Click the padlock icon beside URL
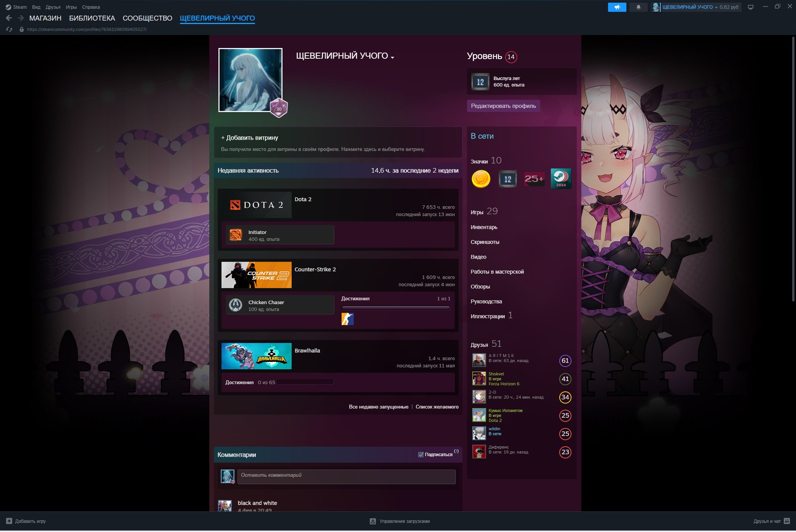Image resolution: width=796 pixels, height=532 pixels. tap(22, 29)
